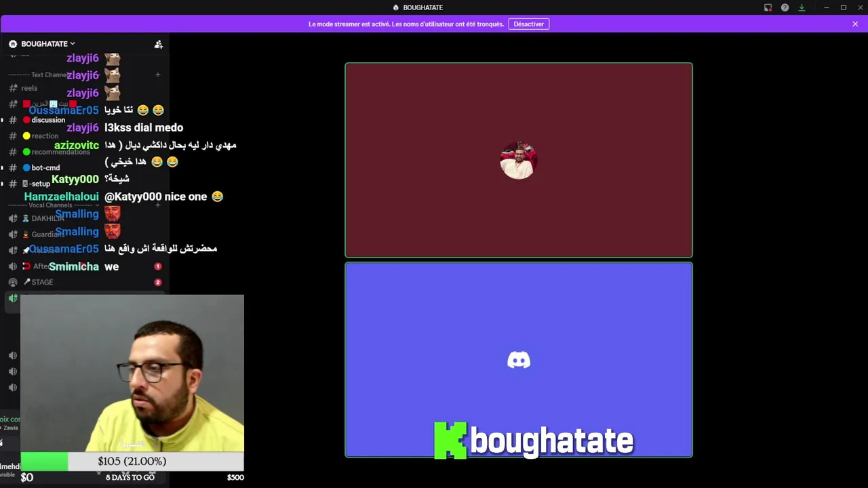Click the speaker icon of DAKHILIA channel

point(13,218)
